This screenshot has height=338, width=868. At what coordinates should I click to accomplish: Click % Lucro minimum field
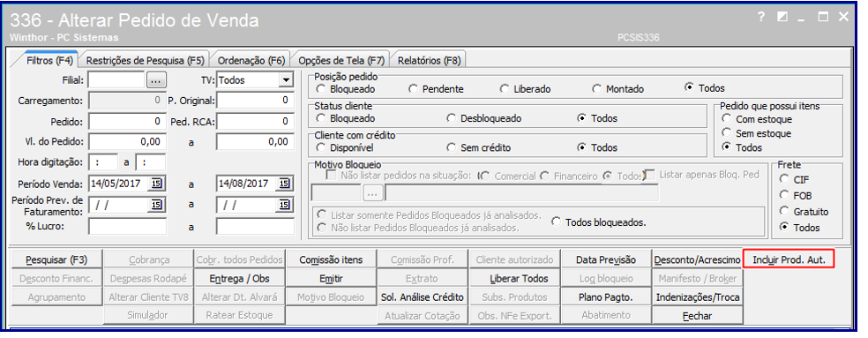tap(127, 227)
